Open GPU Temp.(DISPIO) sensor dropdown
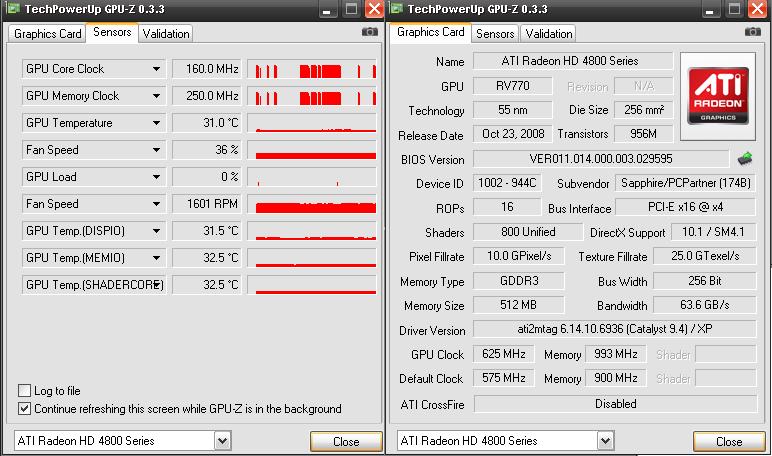The height and width of the screenshot is (456, 772). (x=156, y=230)
